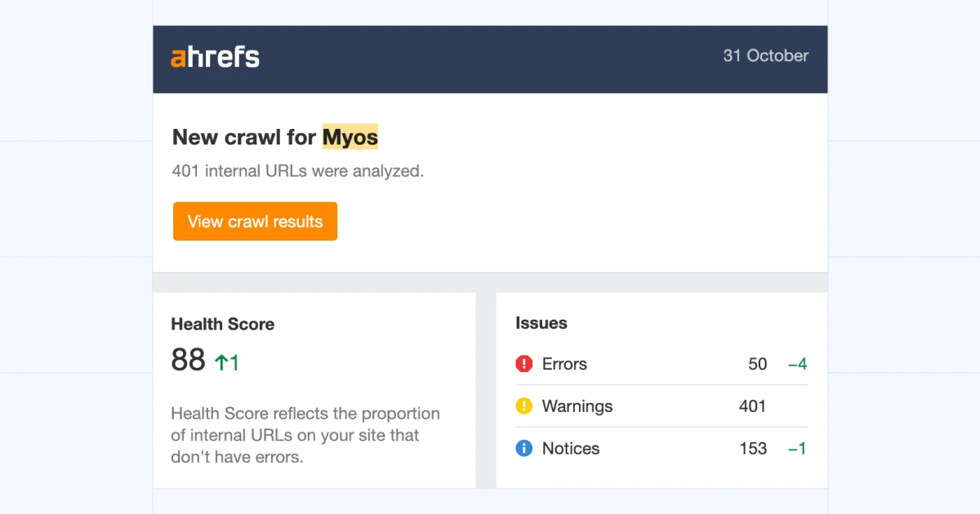Click the Errors count 50
Viewport: 980px width, 514px height.
pyautogui.click(x=758, y=364)
